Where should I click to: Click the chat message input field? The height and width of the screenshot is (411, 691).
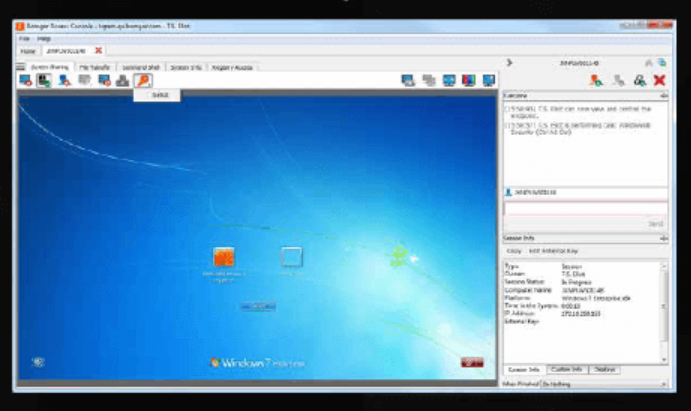pyautogui.click(x=586, y=209)
